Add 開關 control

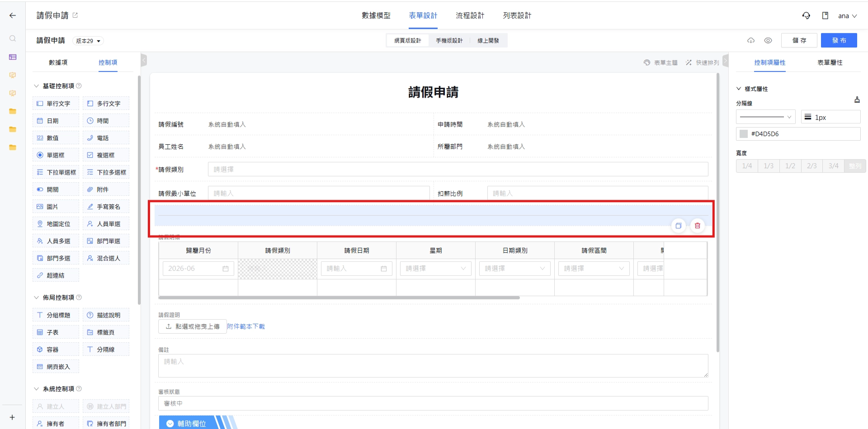tap(56, 189)
